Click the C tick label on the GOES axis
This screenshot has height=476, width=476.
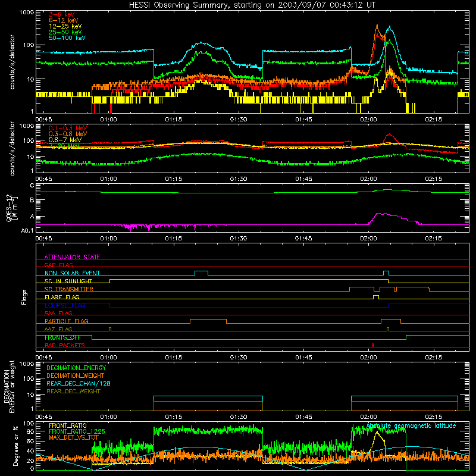point(32,186)
